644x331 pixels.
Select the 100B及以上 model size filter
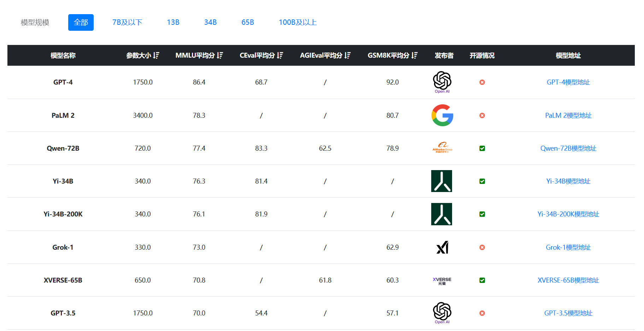pos(298,22)
